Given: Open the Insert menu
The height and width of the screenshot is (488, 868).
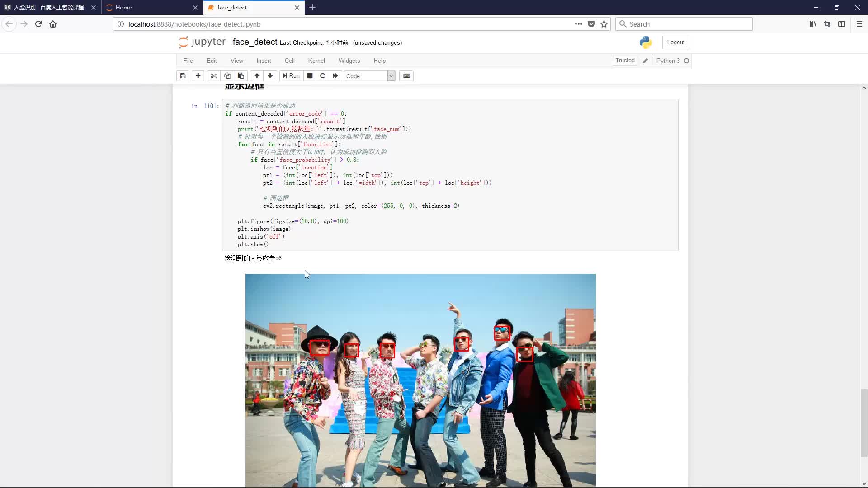Looking at the screenshot, I should point(264,60).
